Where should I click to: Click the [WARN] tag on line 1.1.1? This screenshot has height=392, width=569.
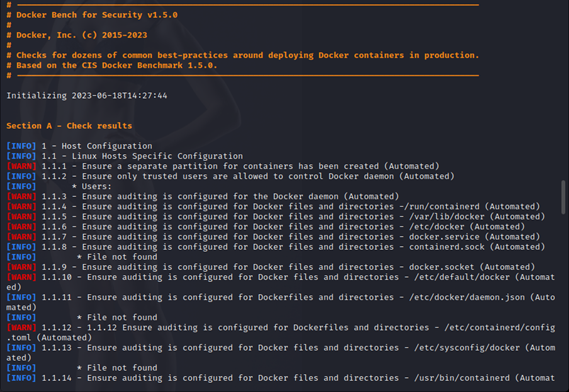[21, 166]
